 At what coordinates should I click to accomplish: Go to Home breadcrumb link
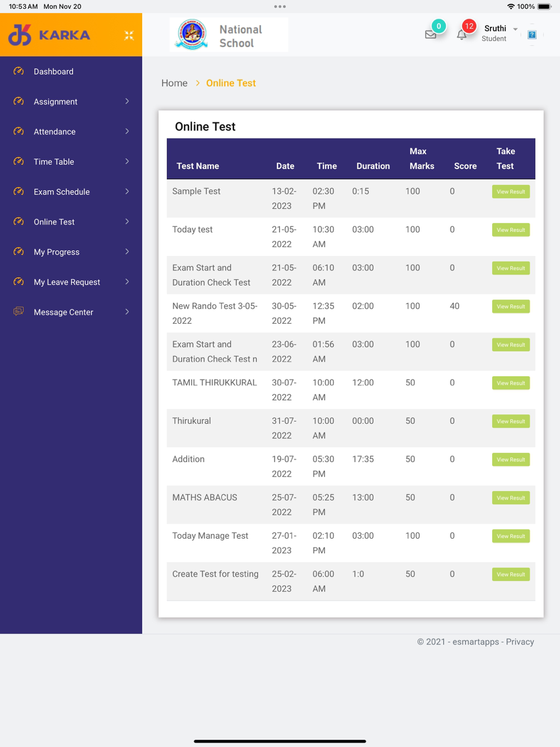tap(174, 83)
